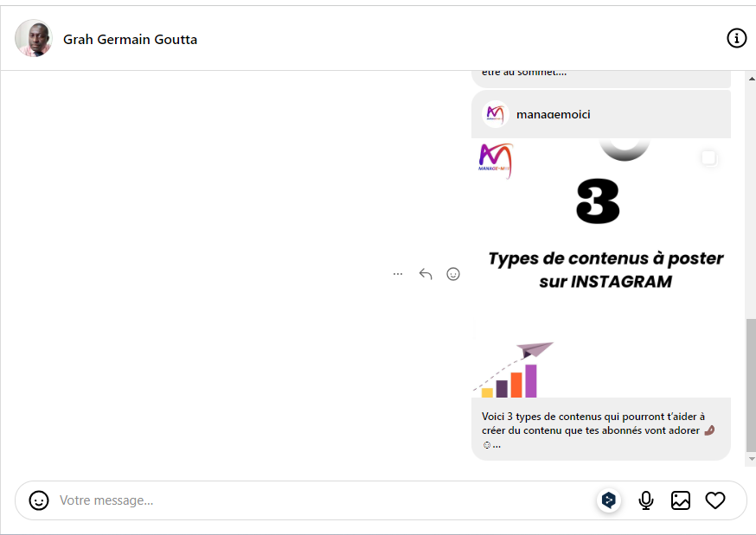The image size is (756, 535).
Task: Click the more options ellipsis beside message
Action: [x=398, y=274]
